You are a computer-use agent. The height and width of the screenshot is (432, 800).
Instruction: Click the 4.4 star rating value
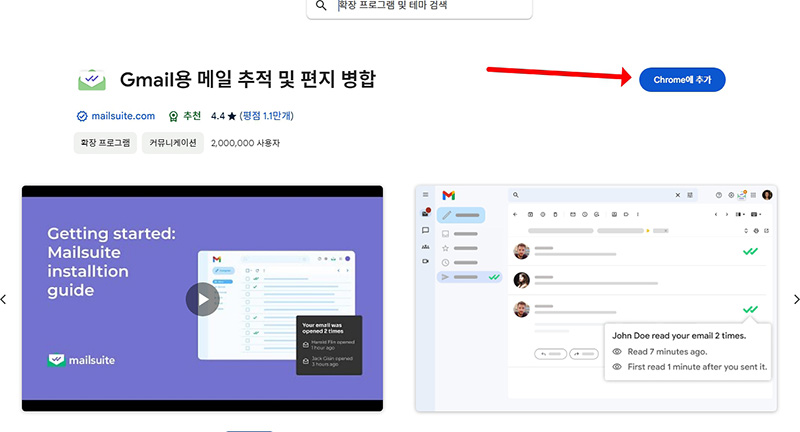[218, 116]
